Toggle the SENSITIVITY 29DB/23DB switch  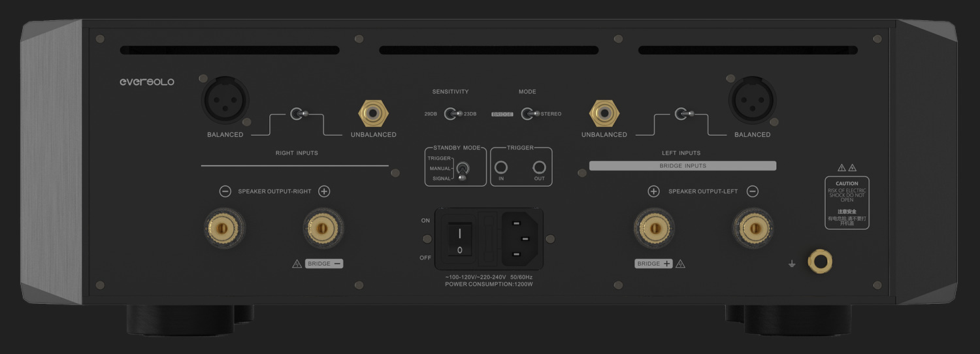click(x=451, y=114)
